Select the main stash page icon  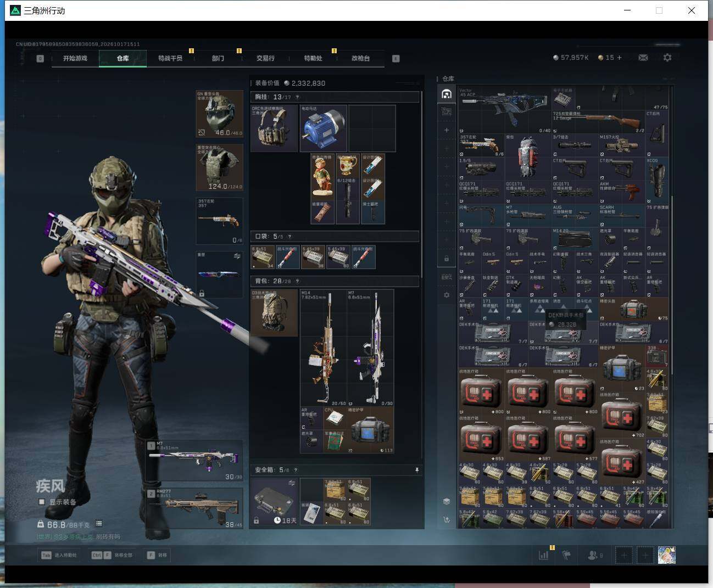point(447,94)
